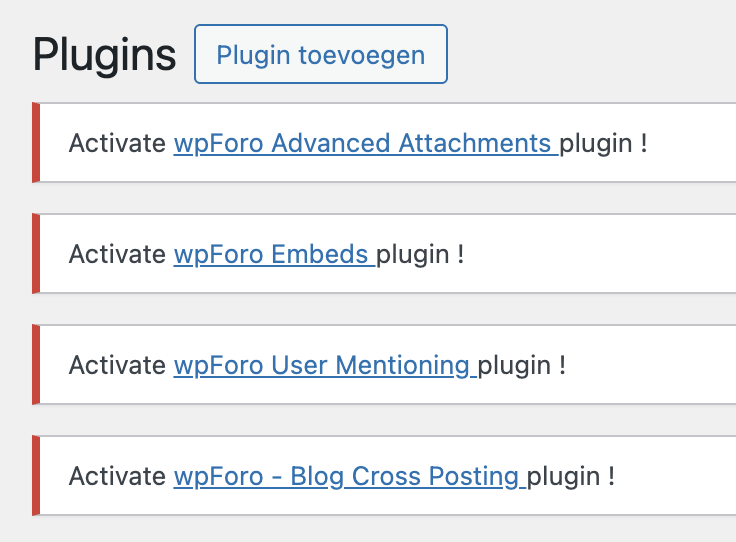
Task: Click "plugin !" text after Advanced Attachments link
Action: 603,143
